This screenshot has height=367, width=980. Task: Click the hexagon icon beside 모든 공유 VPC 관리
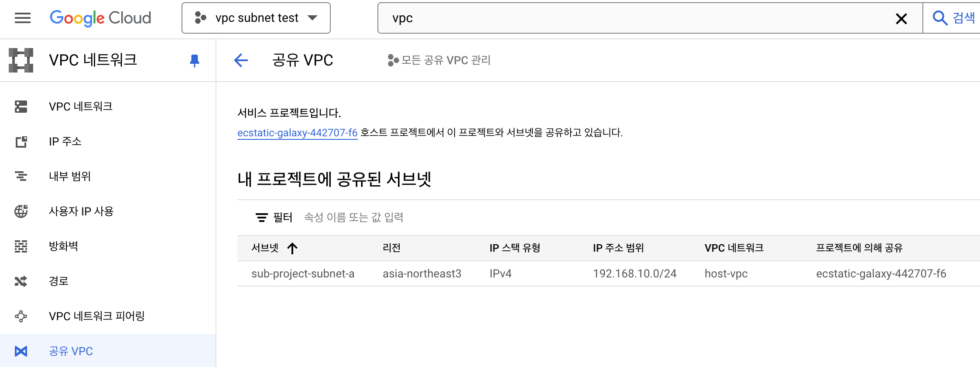pos(393,60)
